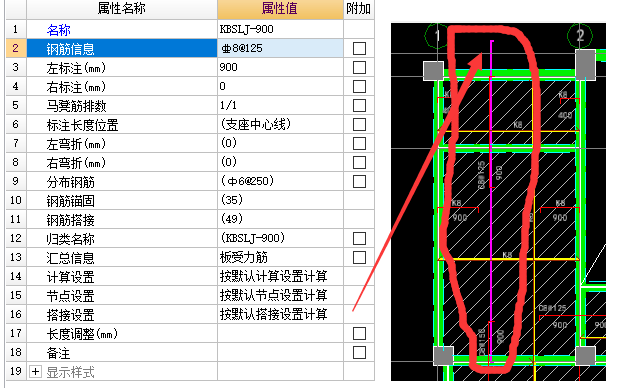Select row number 13 header
The height and width of the screenshot is (388, 618).
point(16,257)
